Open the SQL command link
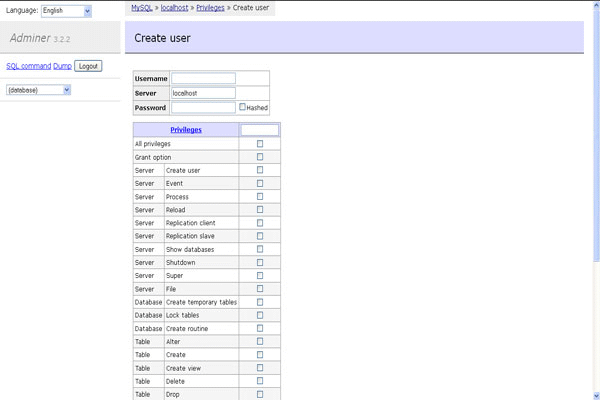Screen dimensions: 600x400 [28, 66]
